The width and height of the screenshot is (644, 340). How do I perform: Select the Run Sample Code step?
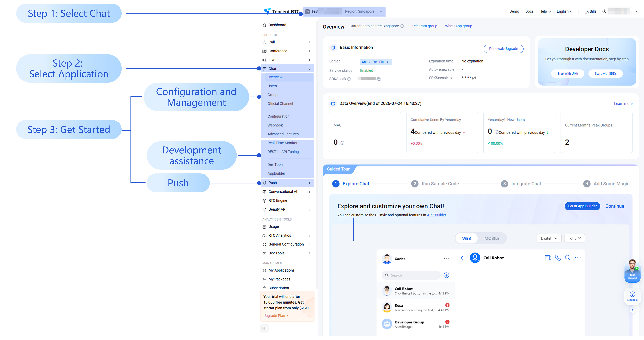[x=435, y=184]
